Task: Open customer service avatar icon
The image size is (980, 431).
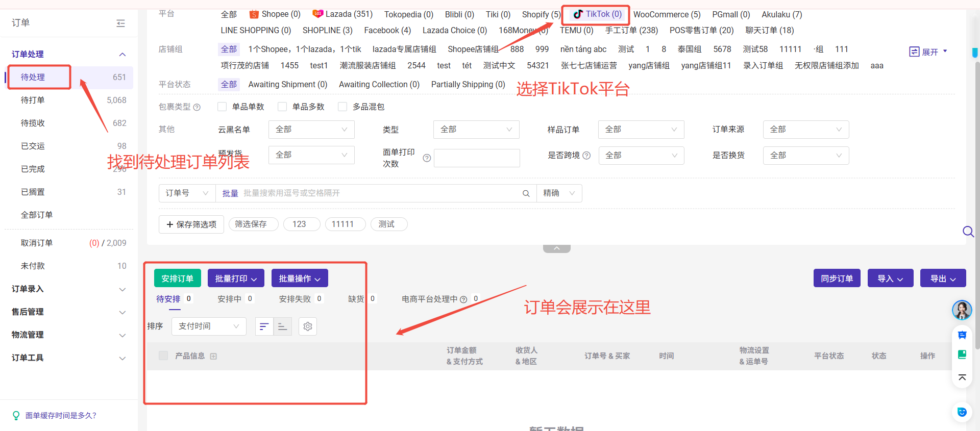Action: coord(962,310)
